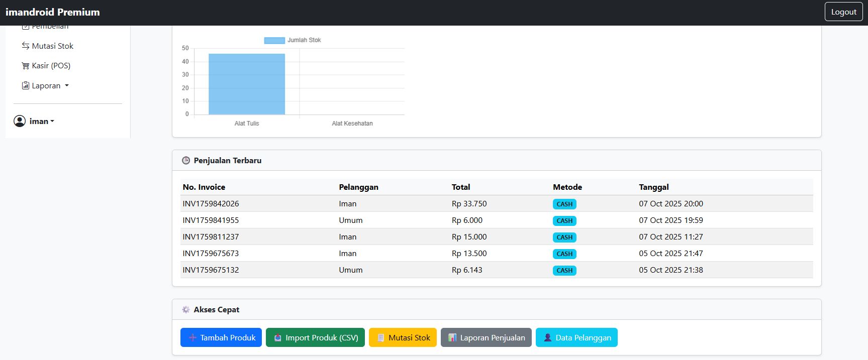Click the clock icon beside Penjualan Terbaru
Screen dimensions: 868x360
coord(186,161)
